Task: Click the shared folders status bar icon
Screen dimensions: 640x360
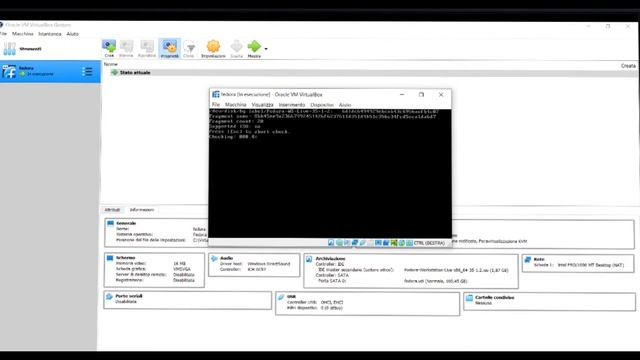Action: point(370,243)
